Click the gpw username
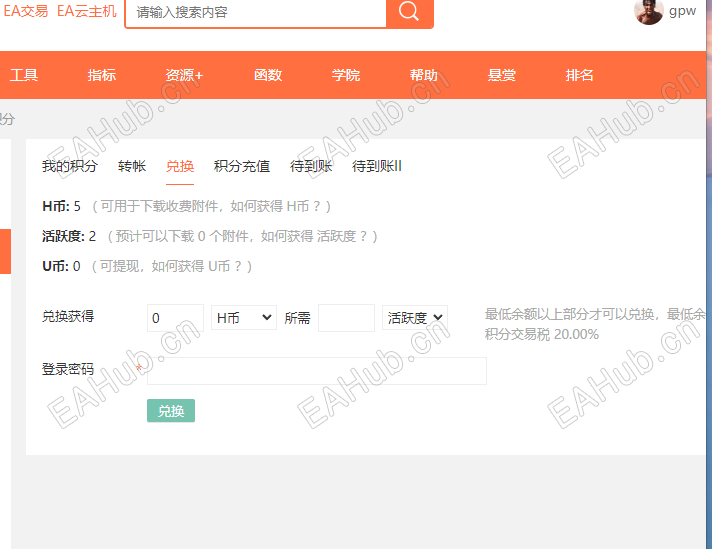Screen dimensions: 712x549 click(x=682, y=11)
